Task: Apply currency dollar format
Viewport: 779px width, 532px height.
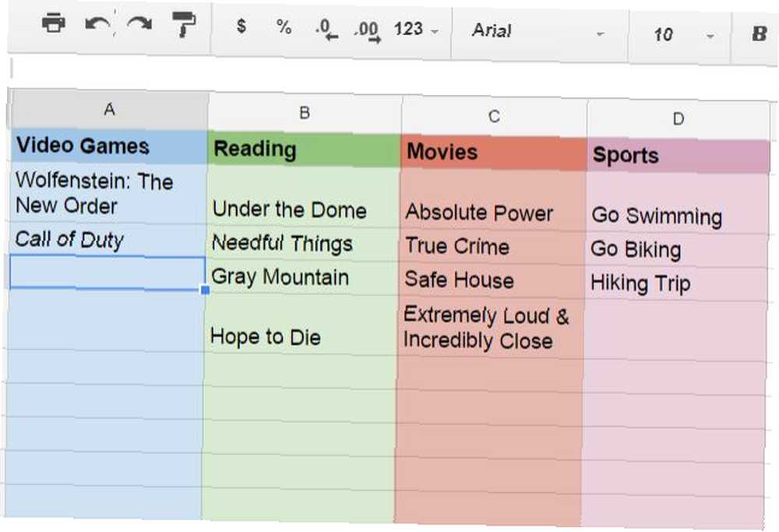Action: [241, 26]
